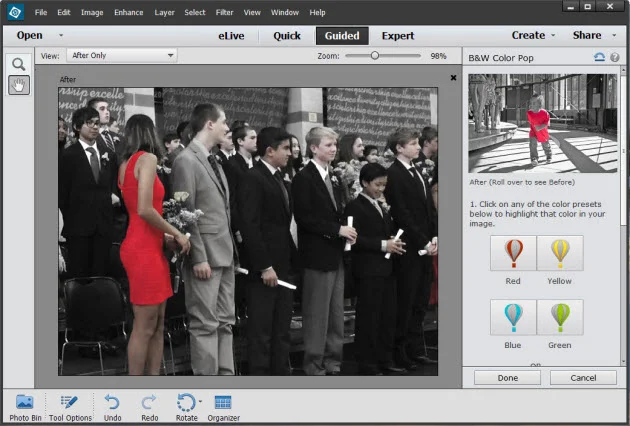Undo the last action
This screenshot has height=426, width=630.
(112, 408)
